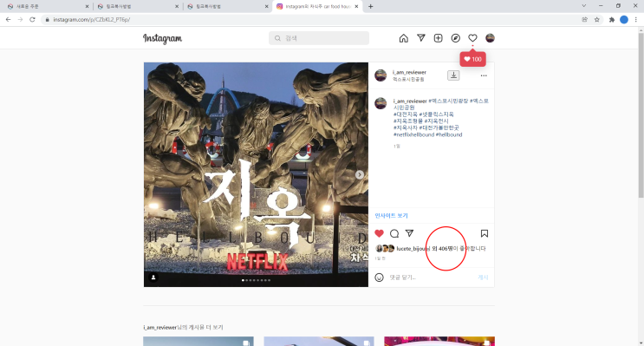Open hashtag #netflixhellbound
This screenshot has width=644, height=346.
413,134
